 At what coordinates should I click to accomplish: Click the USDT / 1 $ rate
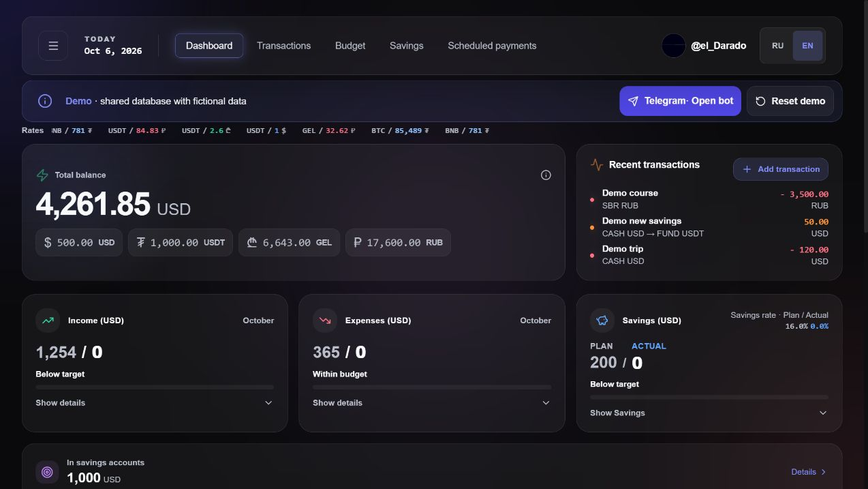[266, 130]
